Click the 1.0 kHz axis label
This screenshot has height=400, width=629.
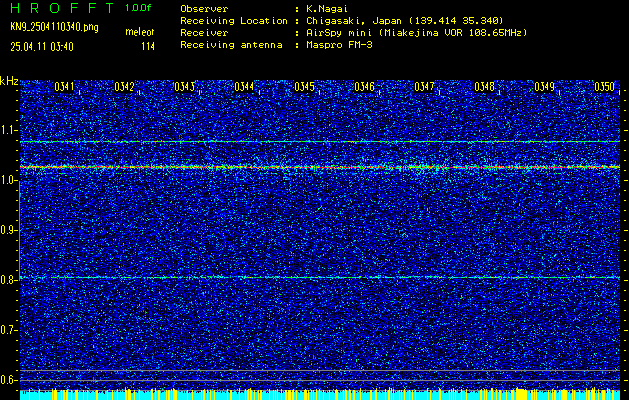(8, 181)
